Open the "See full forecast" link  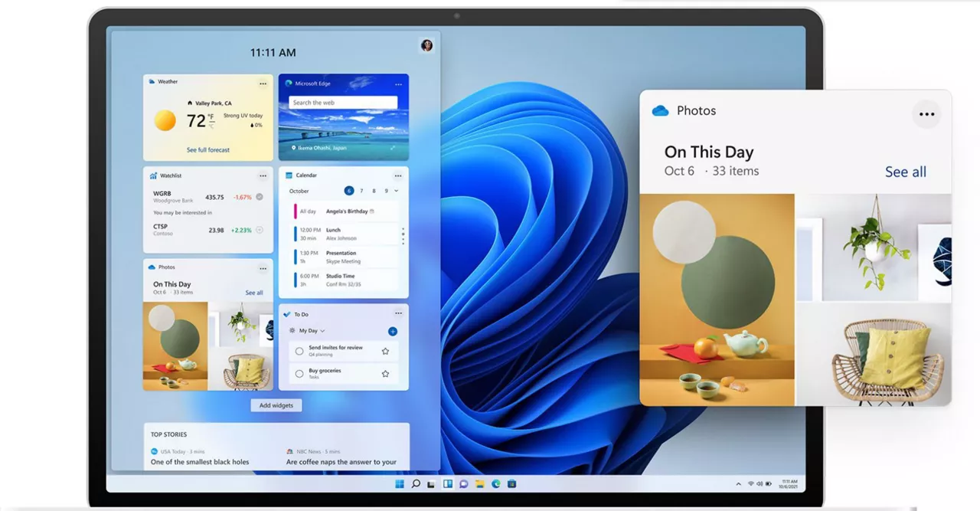point(208,150)
